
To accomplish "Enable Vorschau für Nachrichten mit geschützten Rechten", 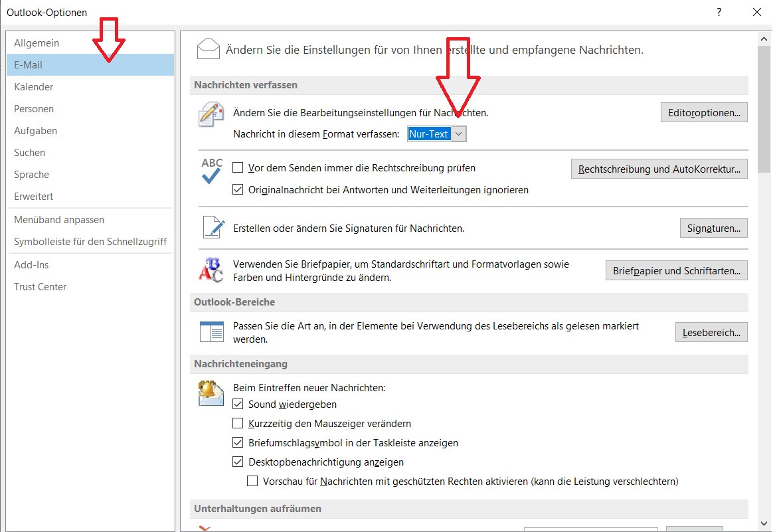I will pyautogui.click(x=252, y=481).
